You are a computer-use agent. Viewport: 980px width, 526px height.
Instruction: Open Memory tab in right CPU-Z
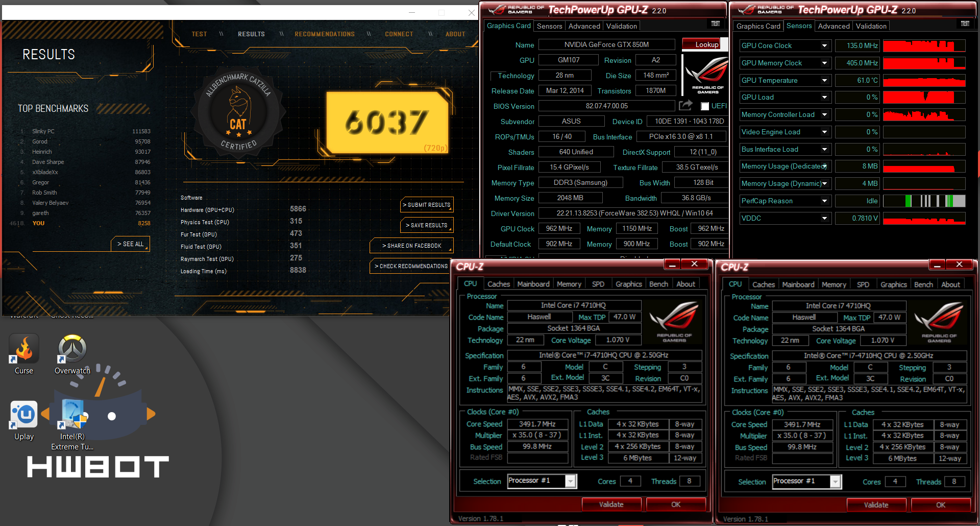coord(834,284)
